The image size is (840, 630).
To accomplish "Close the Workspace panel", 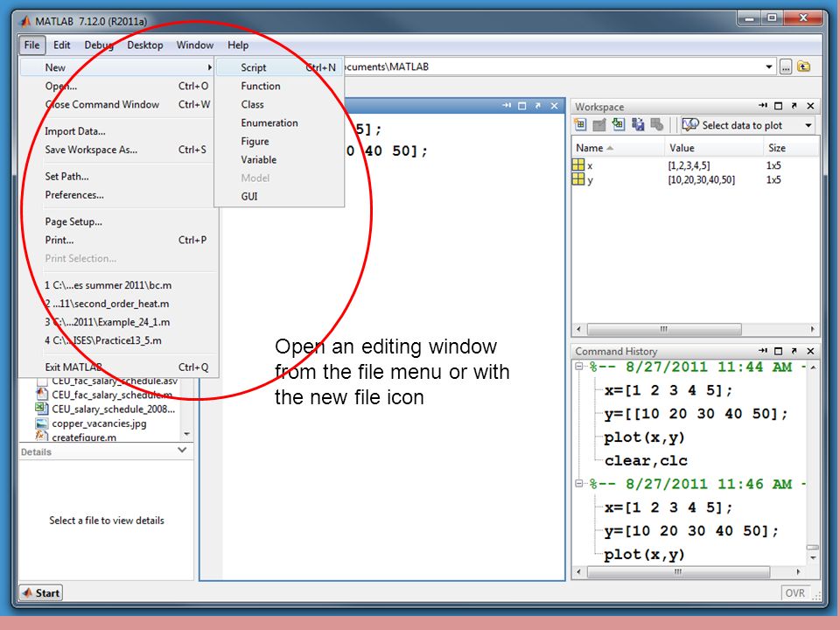I will (x=810, y=106).
